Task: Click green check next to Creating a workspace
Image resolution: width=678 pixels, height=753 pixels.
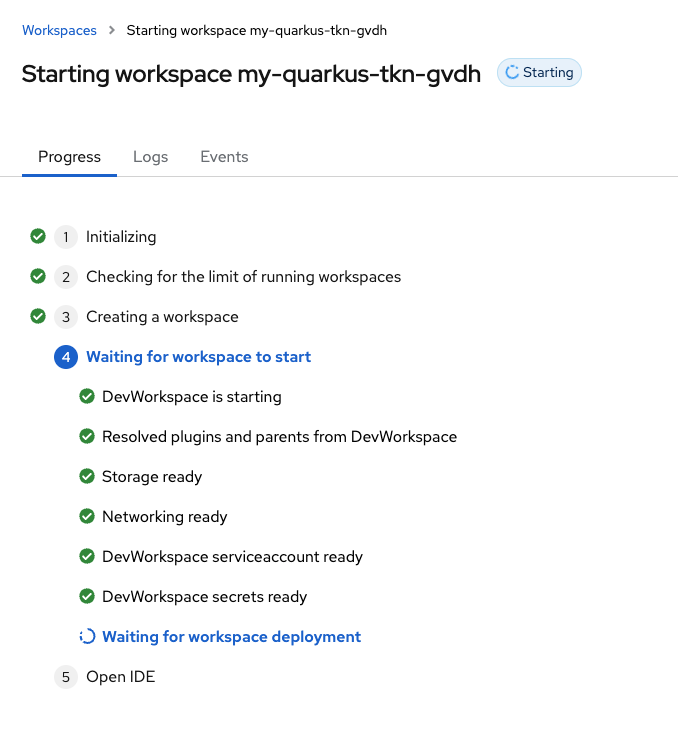Action: pyautogui.click(x=38, y=316)
